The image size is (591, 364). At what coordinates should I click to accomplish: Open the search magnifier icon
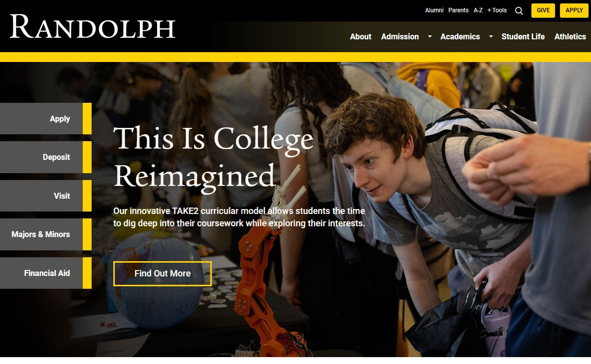pos(519,10)
